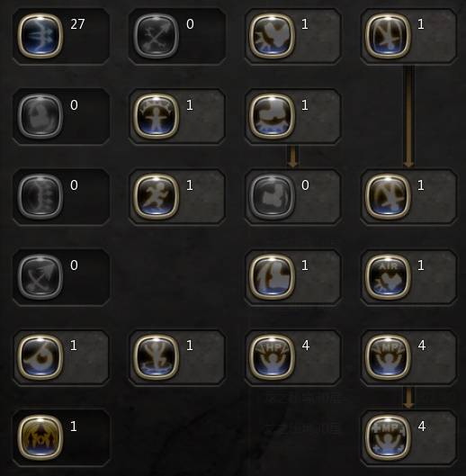Select the third-row crossed figure skill icon
The width and height of the screenshot is (466, 476).
(388, 197)
